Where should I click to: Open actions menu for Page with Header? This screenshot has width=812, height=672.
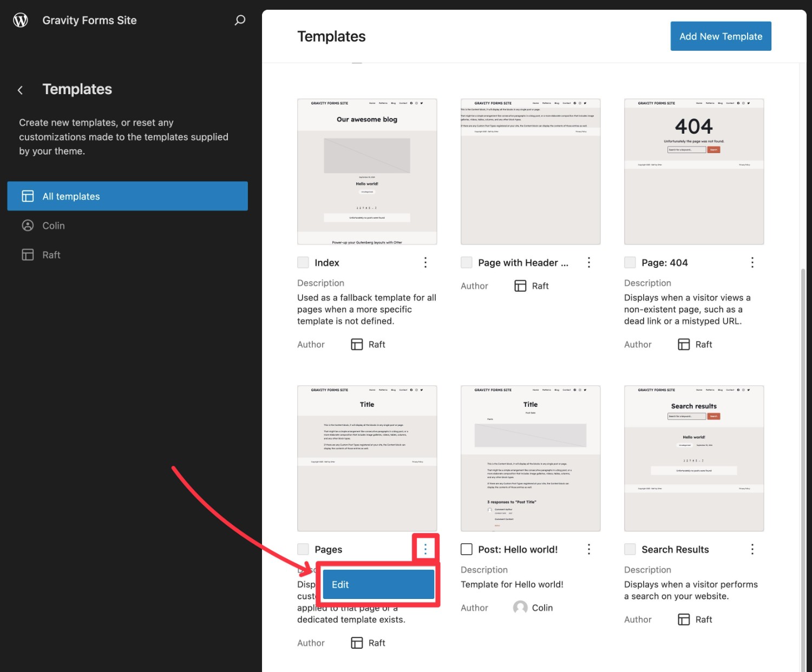pos(589,262)
